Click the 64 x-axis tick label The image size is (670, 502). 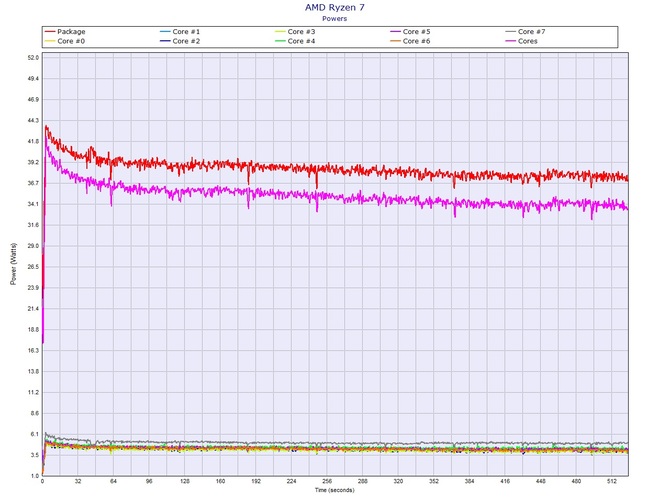[x=113, y=481]
